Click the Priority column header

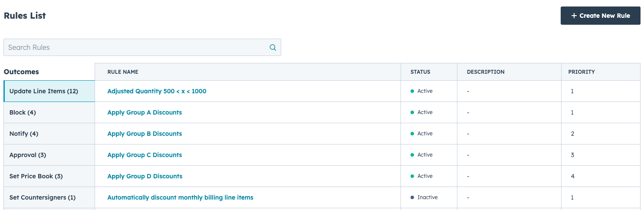pos(581,72)
